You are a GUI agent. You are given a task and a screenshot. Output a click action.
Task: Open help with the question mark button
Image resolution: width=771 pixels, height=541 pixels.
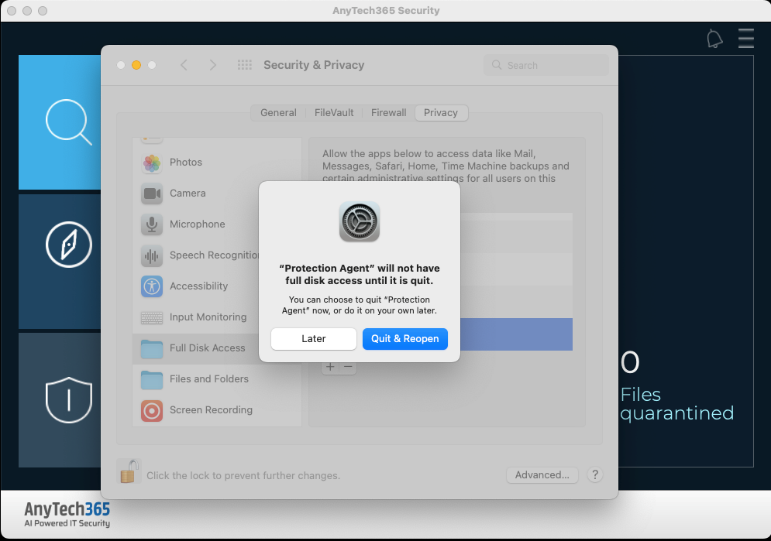click(x=595, y=475)
